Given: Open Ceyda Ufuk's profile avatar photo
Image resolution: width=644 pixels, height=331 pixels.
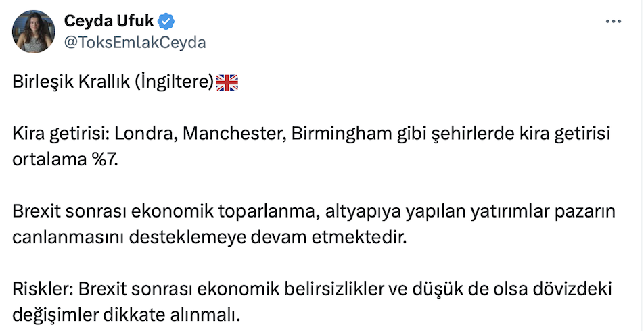Looking at the screenshot, I should pyautogui.click(x=32, y=31).
